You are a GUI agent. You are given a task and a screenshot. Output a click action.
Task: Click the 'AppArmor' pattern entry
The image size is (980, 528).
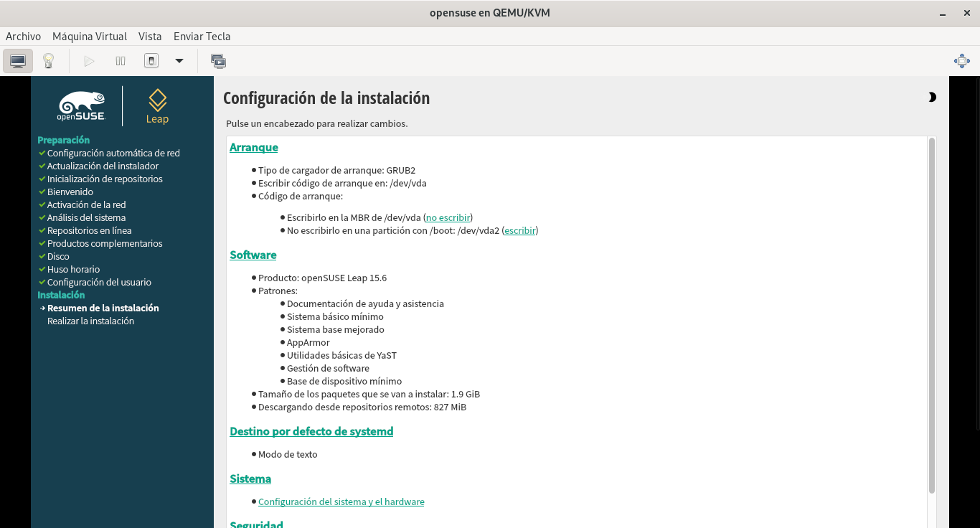point(308,342)
